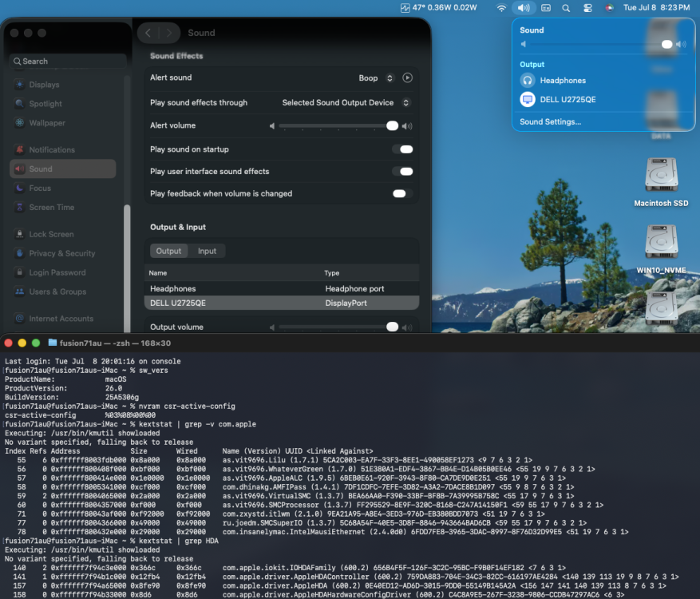
Task: Select Sound in the settings sidebar
Action: (x=62, y=169)
